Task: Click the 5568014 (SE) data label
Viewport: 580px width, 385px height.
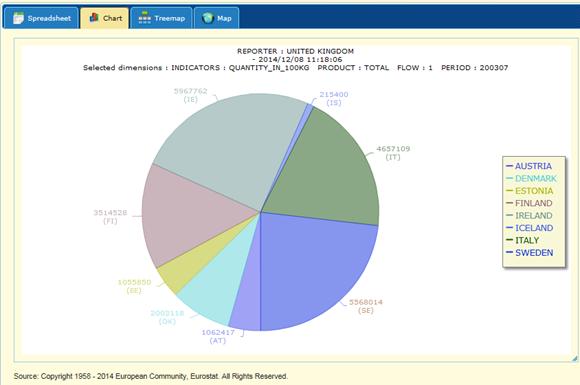Action: 365,306
